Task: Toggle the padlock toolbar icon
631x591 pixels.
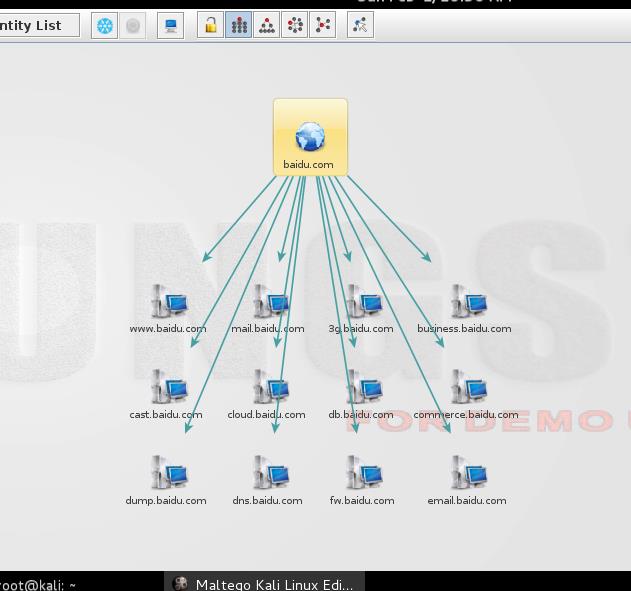Action: [210, 25]
